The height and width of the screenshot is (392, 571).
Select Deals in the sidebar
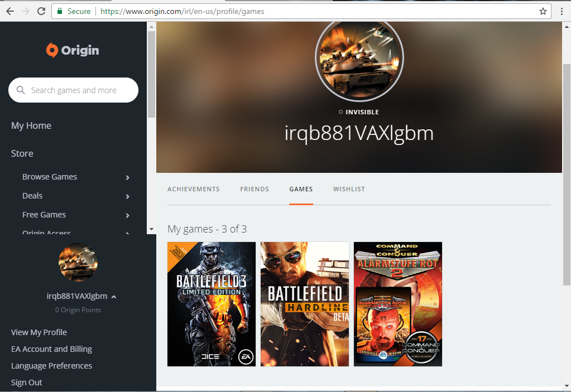click(32, 196)
